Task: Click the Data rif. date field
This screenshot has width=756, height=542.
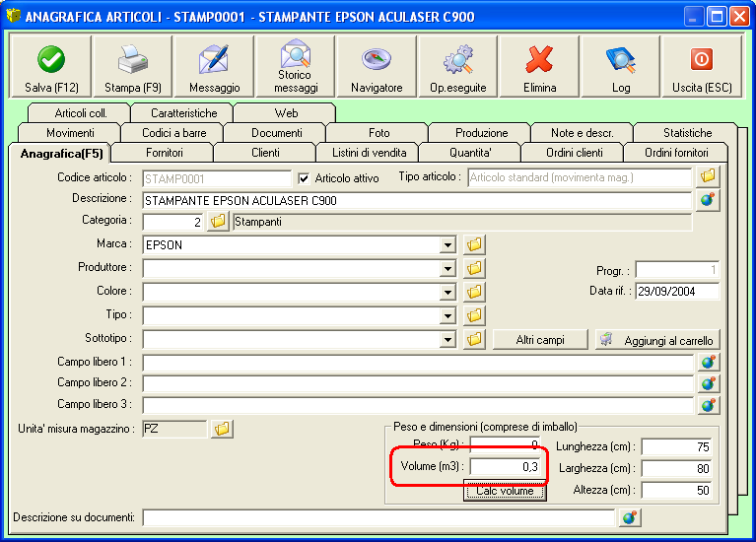Action: click(x=677, y=292)
